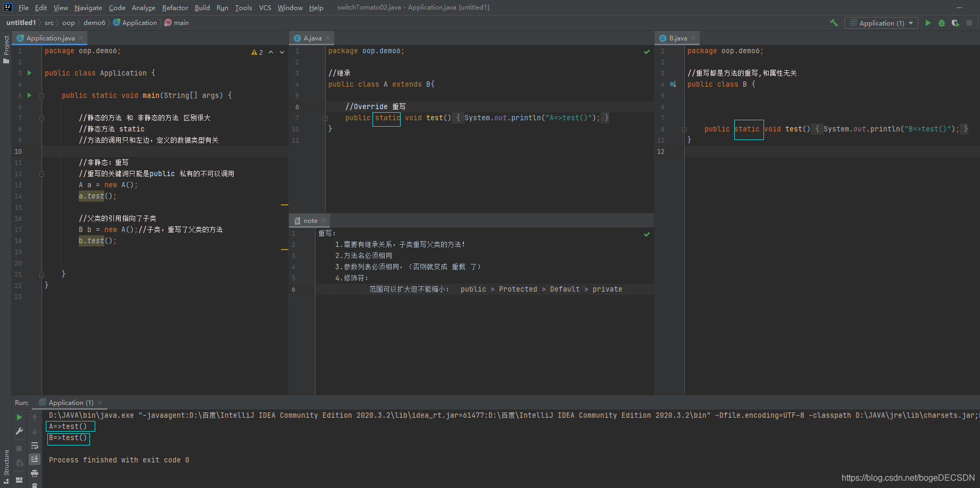Image resolution: width=980 pixels, height=488 pixels.
Task: Open the Project tool window sidebar
Action: pos(6,49)
